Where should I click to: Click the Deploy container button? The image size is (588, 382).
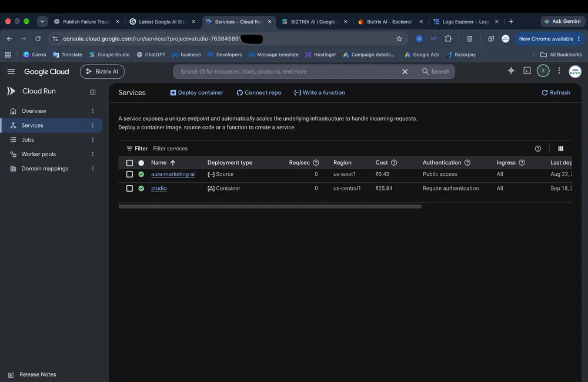[x=196, y=93]
